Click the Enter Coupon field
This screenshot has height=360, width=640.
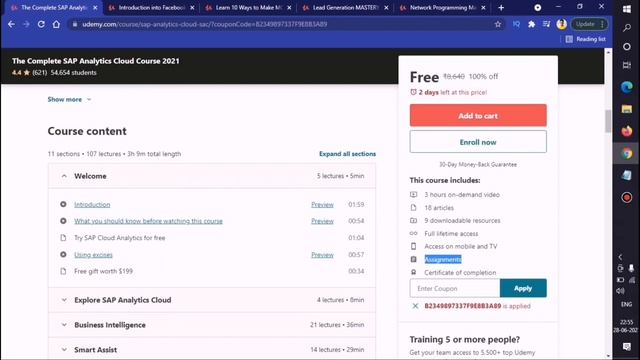[455, 288]
